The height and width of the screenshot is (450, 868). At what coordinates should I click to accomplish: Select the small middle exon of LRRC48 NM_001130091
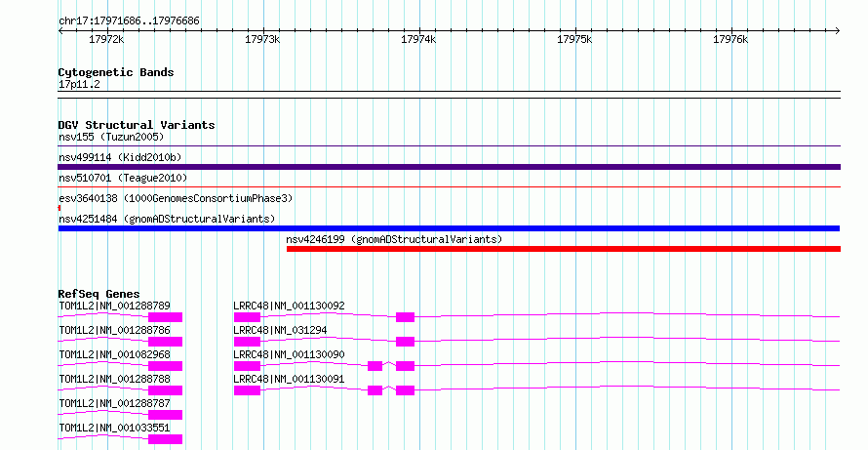pos(375,390)
